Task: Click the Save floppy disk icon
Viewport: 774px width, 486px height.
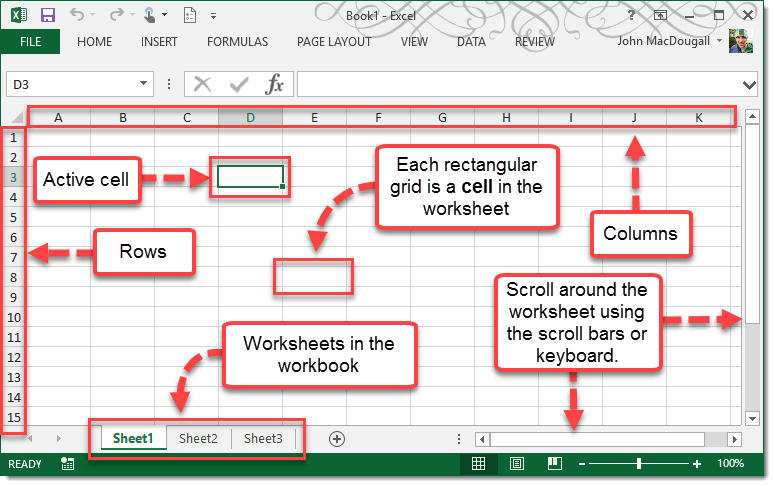Action: (47, 15)
